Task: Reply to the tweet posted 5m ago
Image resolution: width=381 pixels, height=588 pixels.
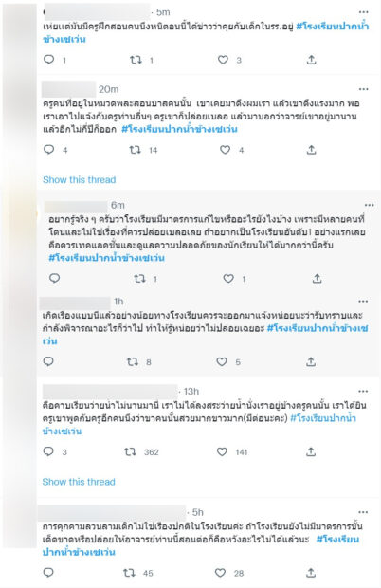Action: tap(49, 60)
